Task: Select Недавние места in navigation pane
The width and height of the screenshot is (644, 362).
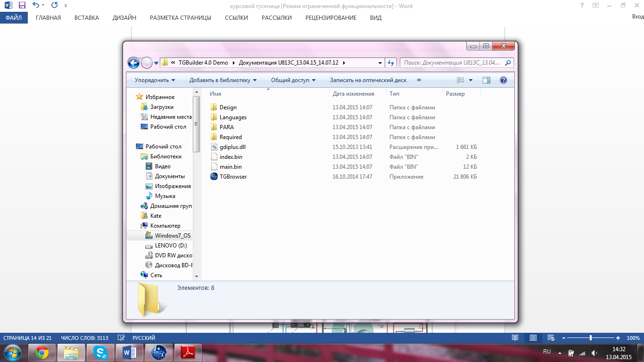Action: tap(171, 117)
